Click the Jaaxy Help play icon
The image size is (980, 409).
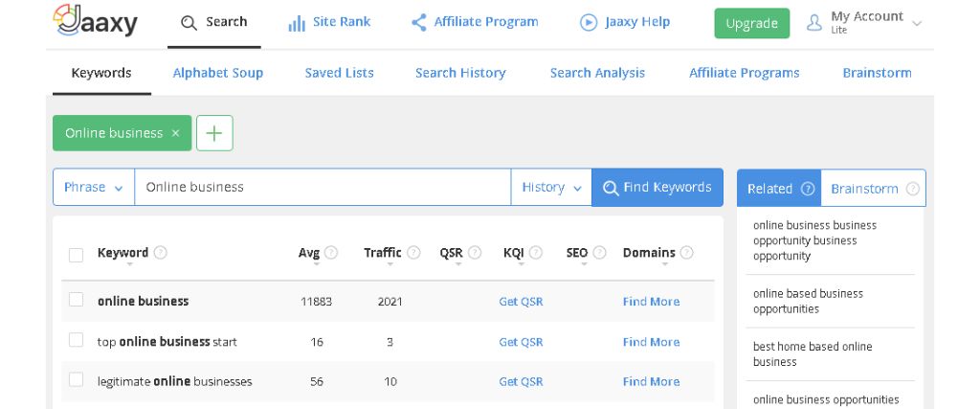(589, 23)
